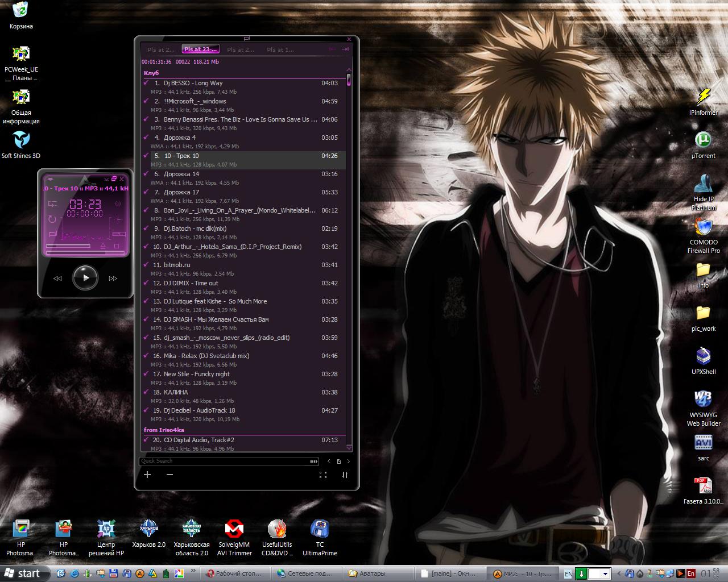
Task: Click playlist scrollbar down arrow
Action: click(349, 447)
